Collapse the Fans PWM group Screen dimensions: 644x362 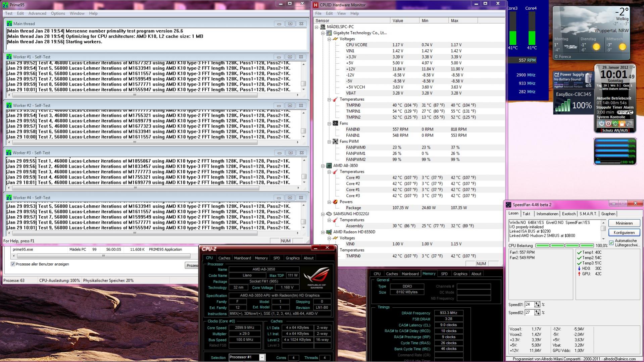(x=329, y=142)
